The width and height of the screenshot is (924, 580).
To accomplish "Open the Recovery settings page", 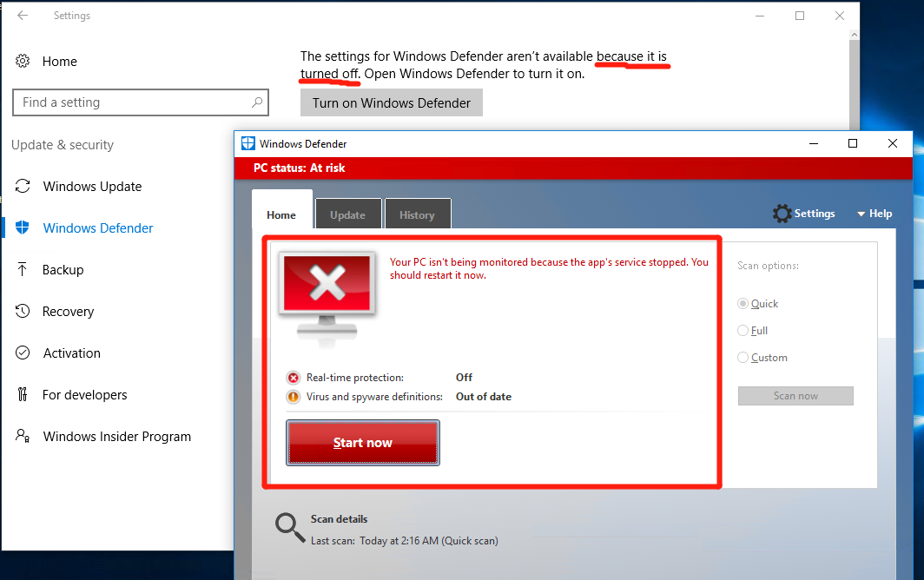I will pos(69,311).
